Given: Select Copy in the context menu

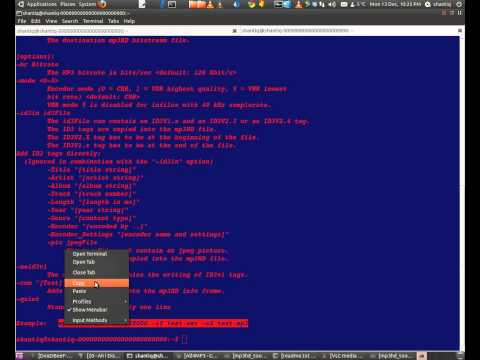Looking at the screenshot, I should tap(96, 283).
